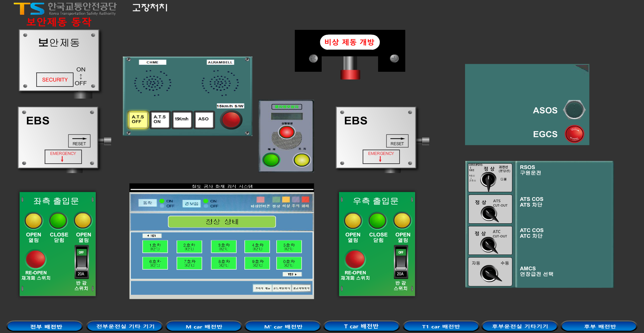
Task: Click the green button on intercom unit
Action: coord(271,160)
